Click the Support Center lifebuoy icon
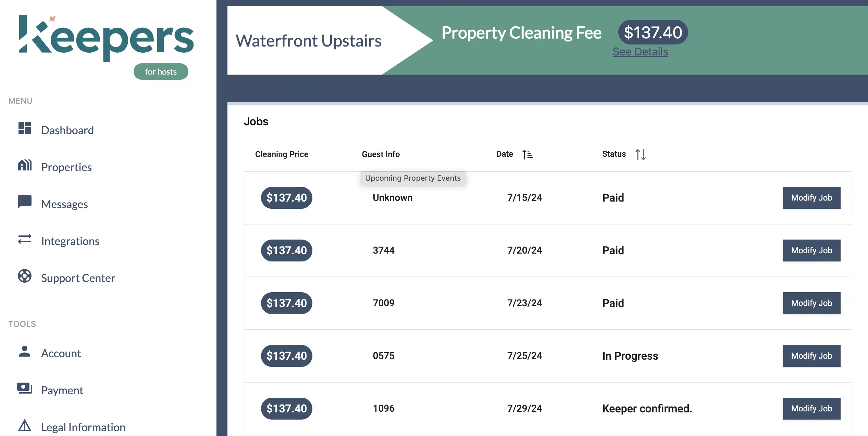 tap(25, 276)
